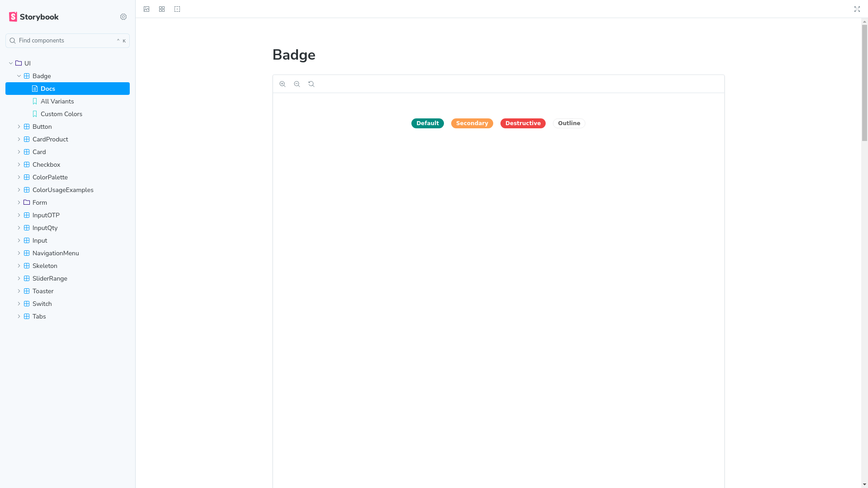Click the Badge component icon

coord(27,76)
